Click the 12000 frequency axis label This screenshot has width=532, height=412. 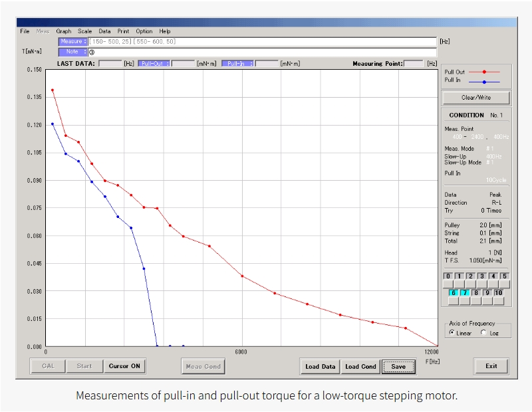[x=431, y=352]
